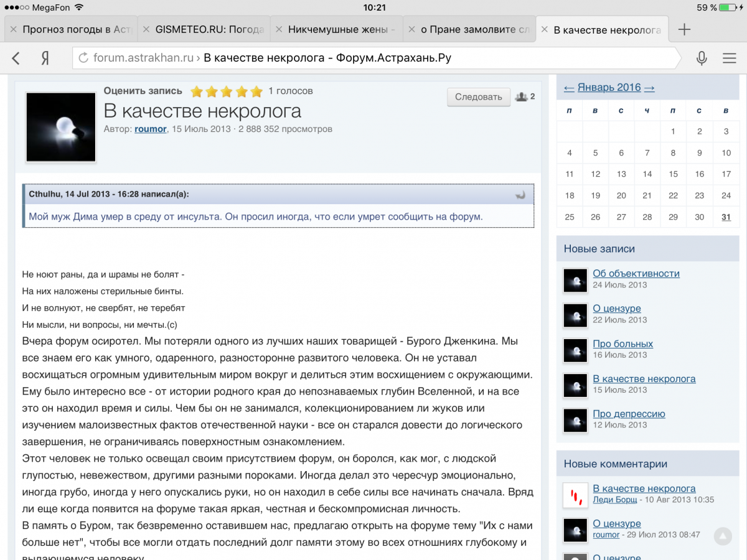Open the blog's light bulb avatar image
747x560 pixels.
(61, 127)
